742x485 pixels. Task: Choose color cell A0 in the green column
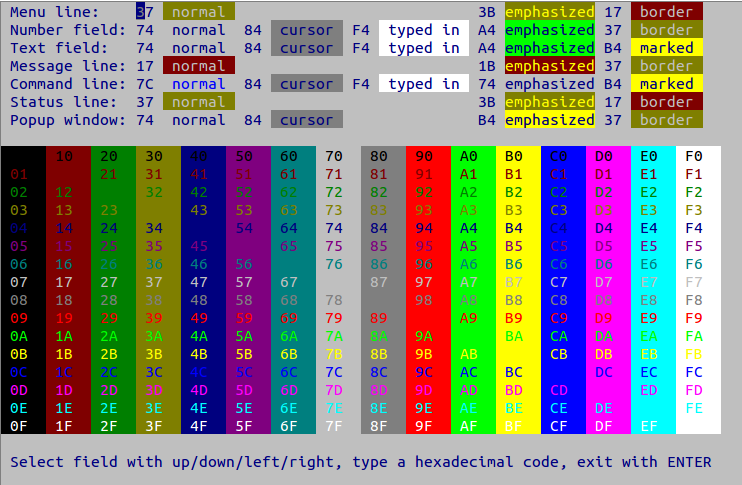469,156
